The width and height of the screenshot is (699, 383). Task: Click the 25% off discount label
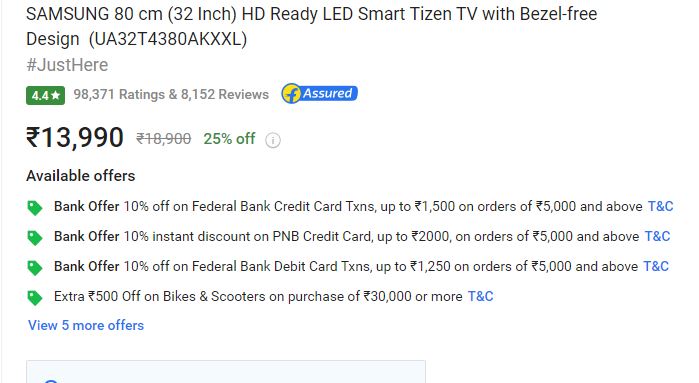coord(229,139)
